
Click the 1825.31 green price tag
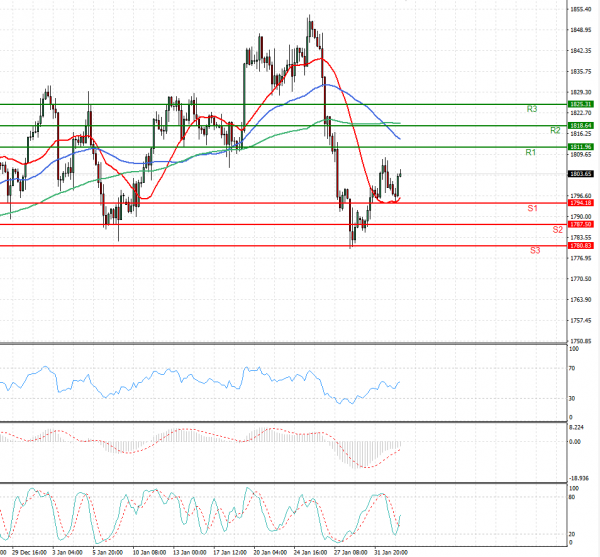(x=581, y=104)
